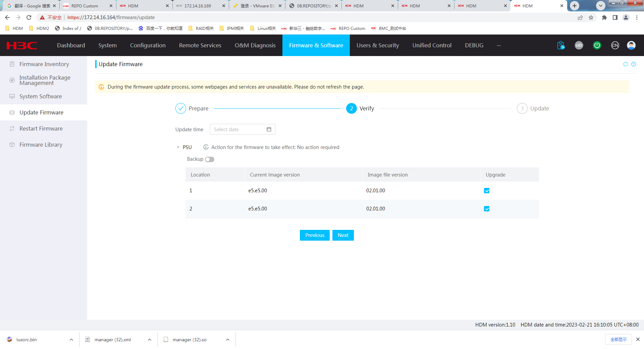Viewport: 644px width, 349px height.
Task: Expand manager (32).so download options arrow
Action: point(228,340)
